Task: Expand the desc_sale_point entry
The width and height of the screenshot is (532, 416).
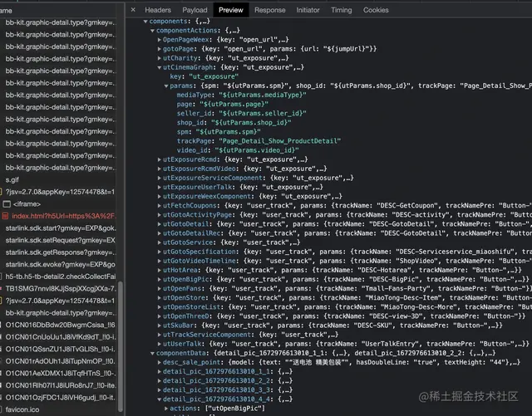Action: point(159,362)
